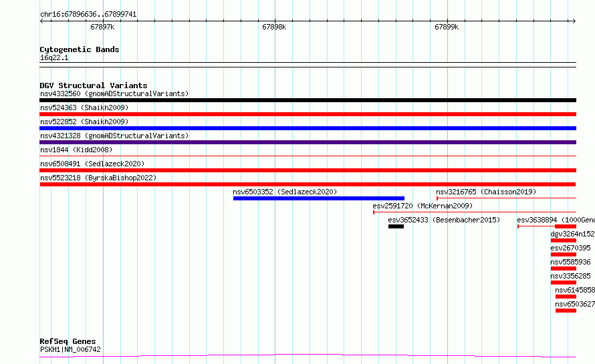595x364 pixels.
Task: Open nsv3216765 (Chaisson2019) label
Action: tap(486, 192)
